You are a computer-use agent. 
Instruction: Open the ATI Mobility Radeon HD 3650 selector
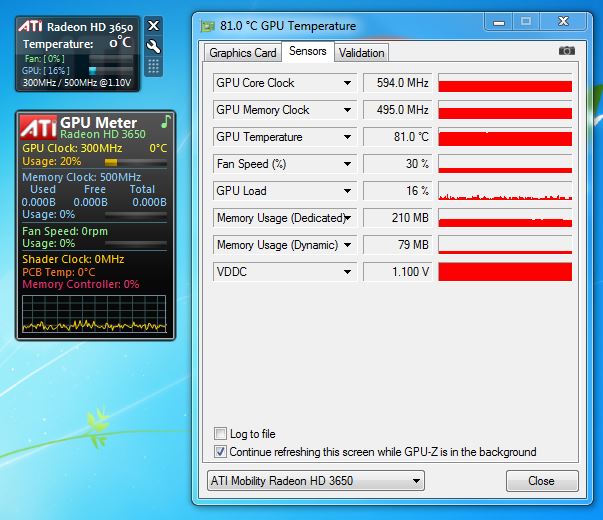click(316, 480)
